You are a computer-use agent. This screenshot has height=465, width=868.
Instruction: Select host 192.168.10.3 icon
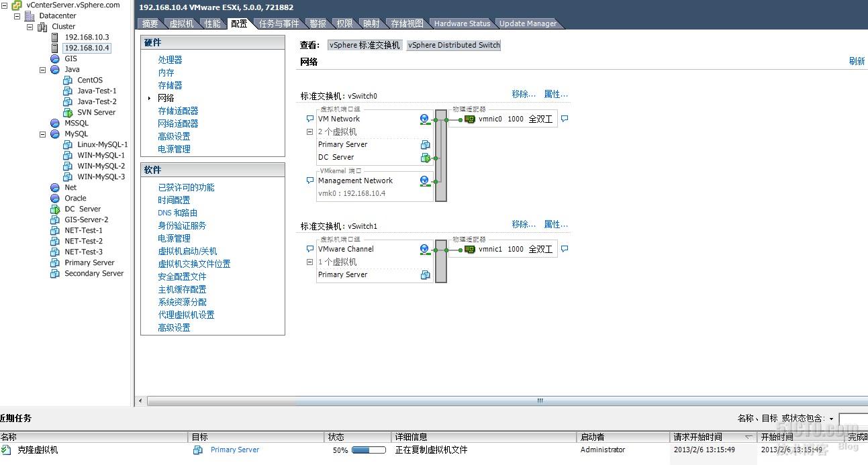pos(55,37)
